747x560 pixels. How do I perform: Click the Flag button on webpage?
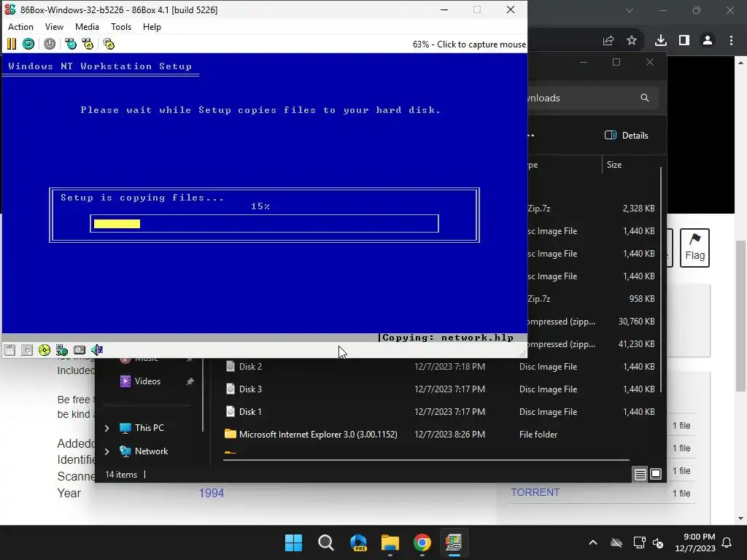[694, 248]
